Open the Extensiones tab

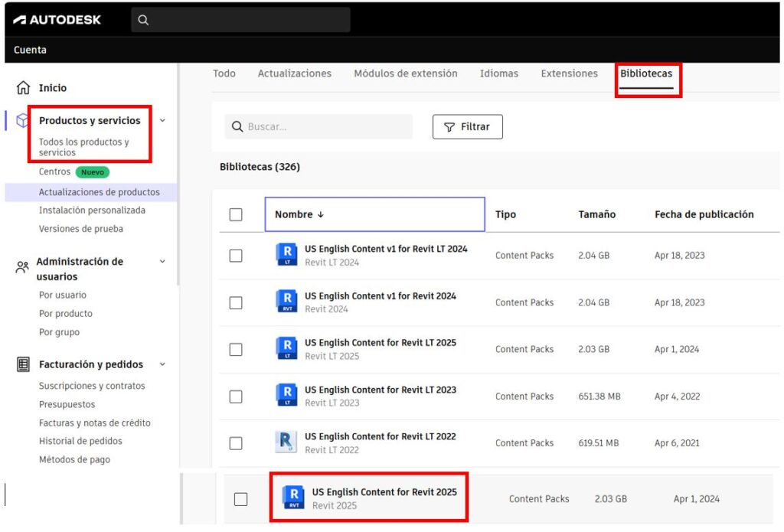tap(569, 73)
